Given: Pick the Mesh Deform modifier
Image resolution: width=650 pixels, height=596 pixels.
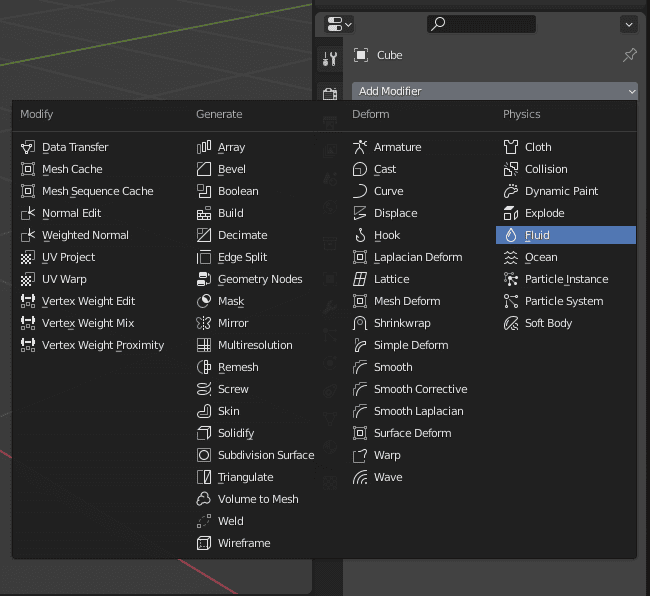Looking at the screenshot, I should pyautogui.click(x=397, y=301).
